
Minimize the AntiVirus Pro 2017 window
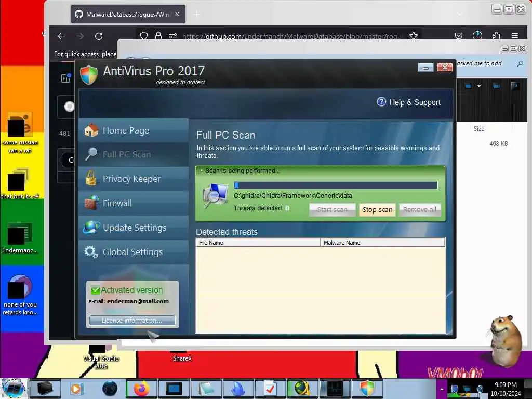[425, 68]
